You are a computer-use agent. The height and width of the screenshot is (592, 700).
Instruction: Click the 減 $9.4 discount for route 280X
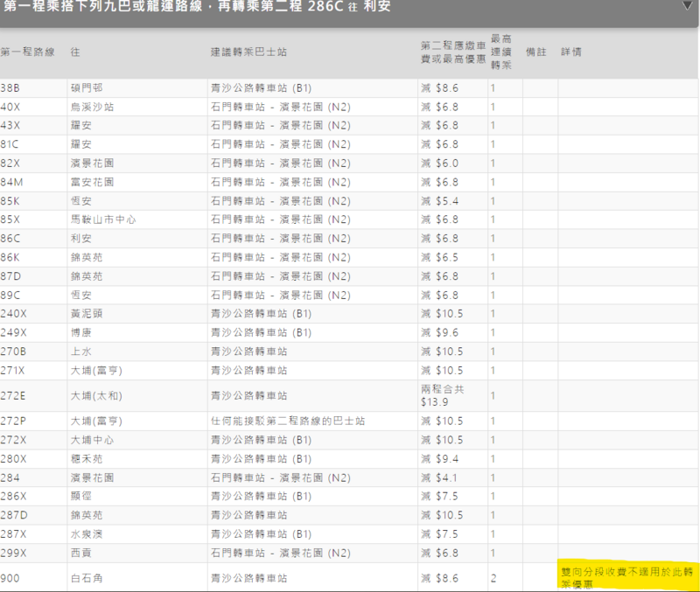440,459
